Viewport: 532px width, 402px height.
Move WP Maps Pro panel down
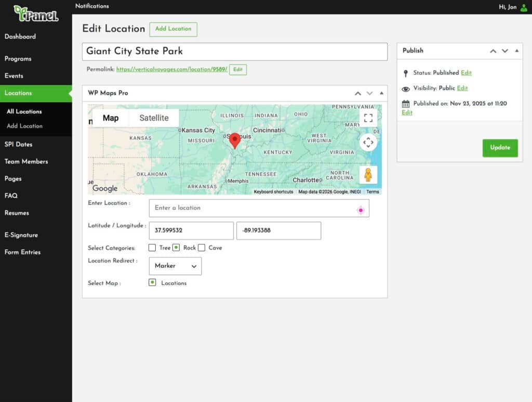tap(369, 94)
